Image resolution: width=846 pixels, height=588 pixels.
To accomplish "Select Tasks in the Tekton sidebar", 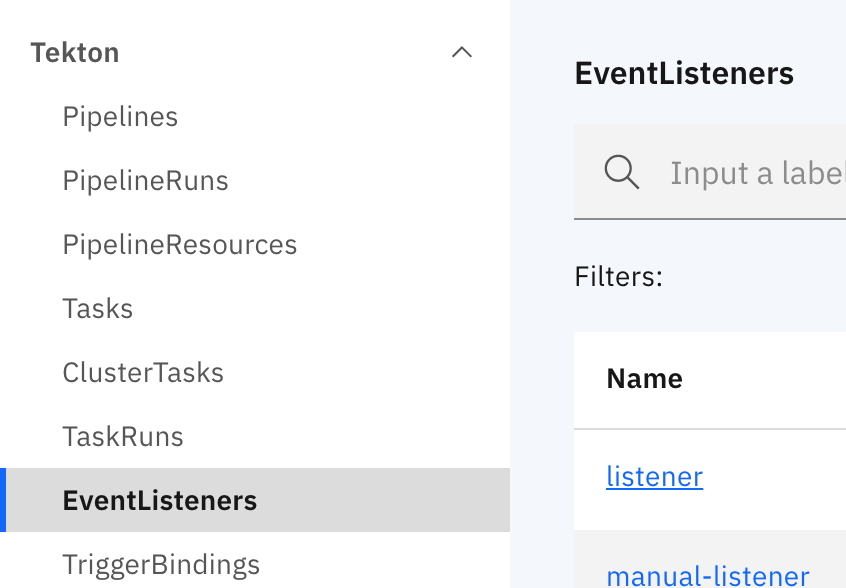I will [x=97, y=308].
